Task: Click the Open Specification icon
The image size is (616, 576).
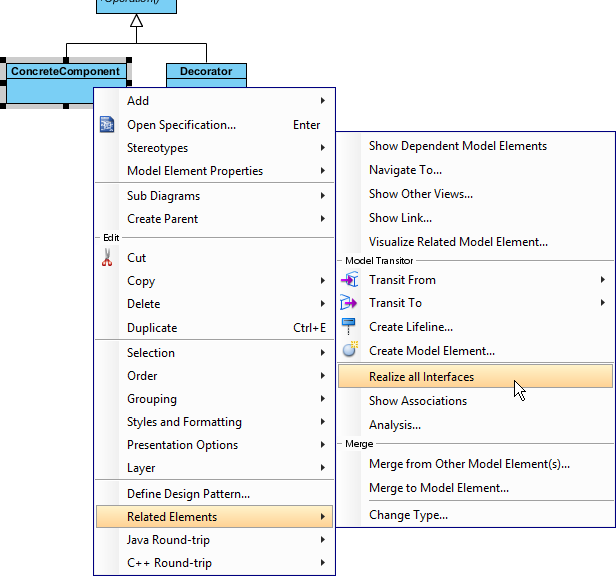Action: [x=108, y=125]
